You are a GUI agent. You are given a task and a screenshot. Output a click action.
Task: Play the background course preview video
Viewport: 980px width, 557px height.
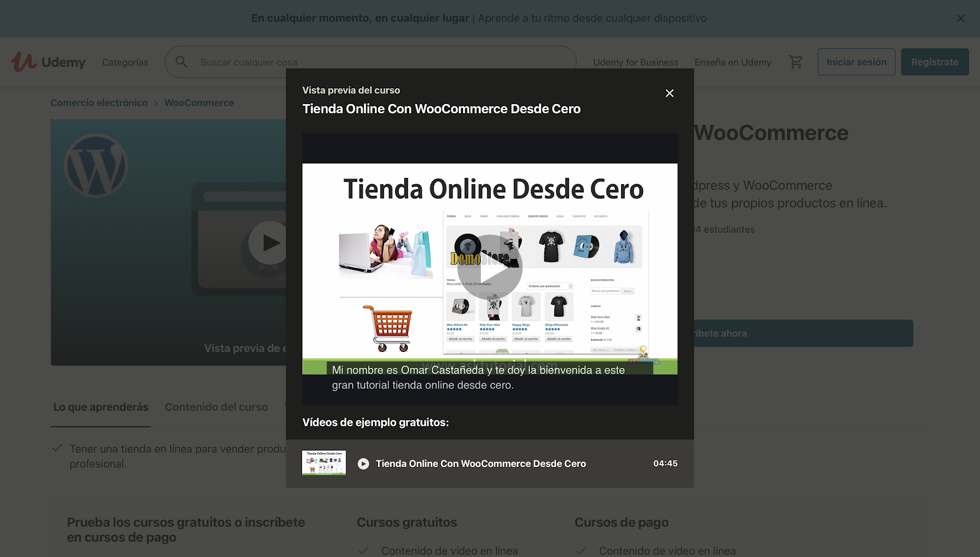[268, 243]
